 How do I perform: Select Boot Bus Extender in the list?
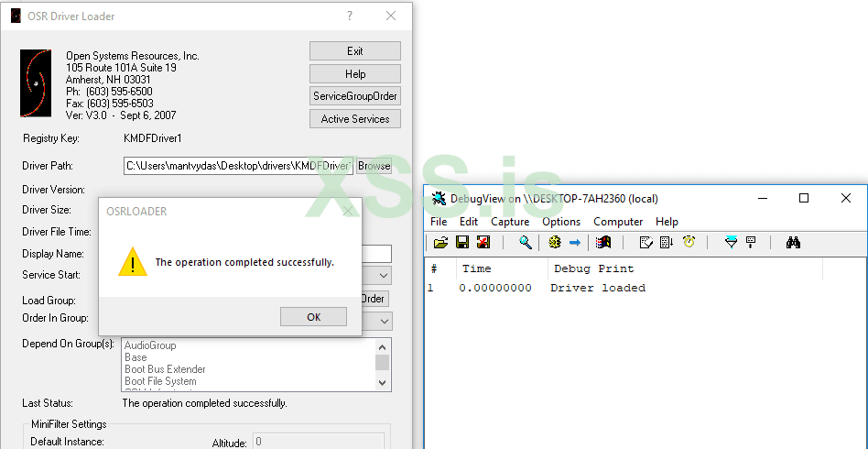(x=165, y=369)
